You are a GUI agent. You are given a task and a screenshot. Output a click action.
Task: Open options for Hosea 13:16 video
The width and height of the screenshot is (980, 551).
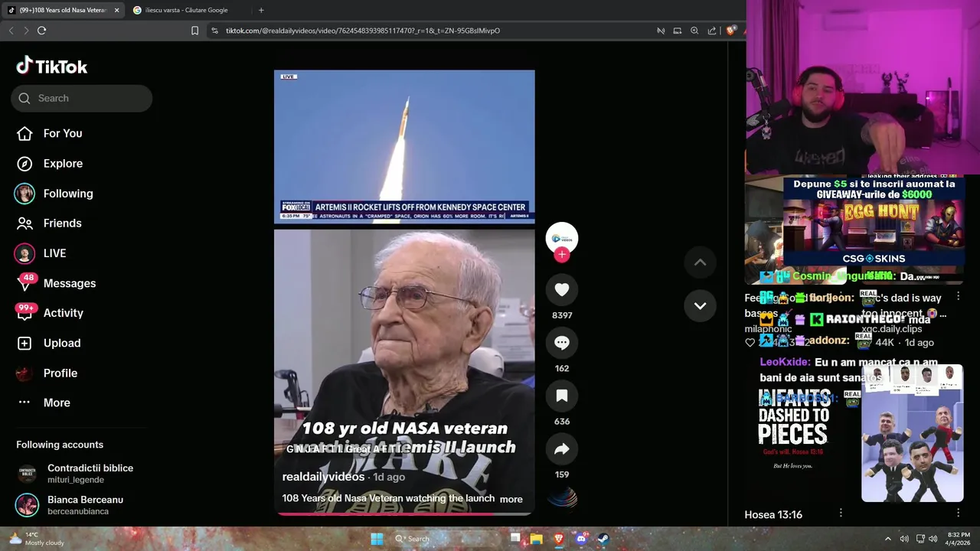click(x=841, y=513)
